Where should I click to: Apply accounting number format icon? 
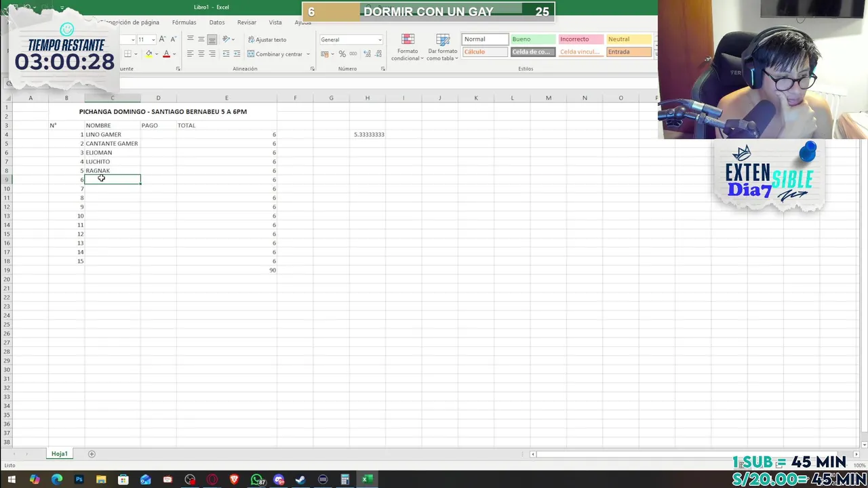point(325,54)
